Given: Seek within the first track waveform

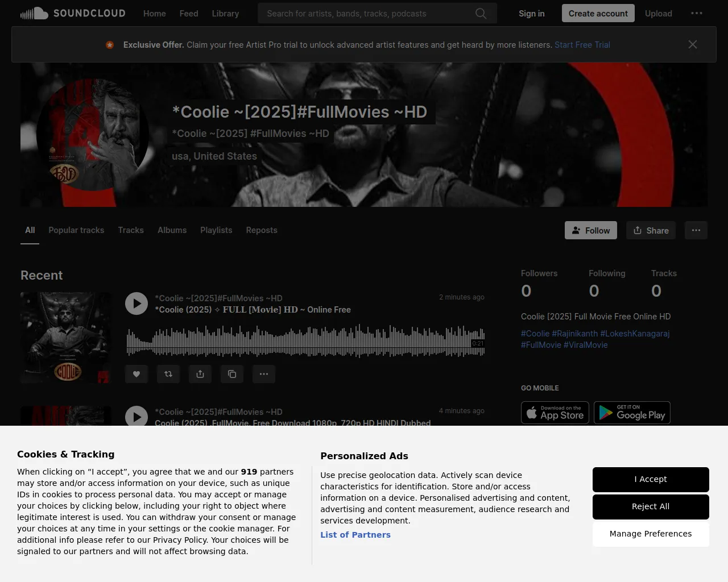Looking at the screenshot, I should [x=305, y=341].
